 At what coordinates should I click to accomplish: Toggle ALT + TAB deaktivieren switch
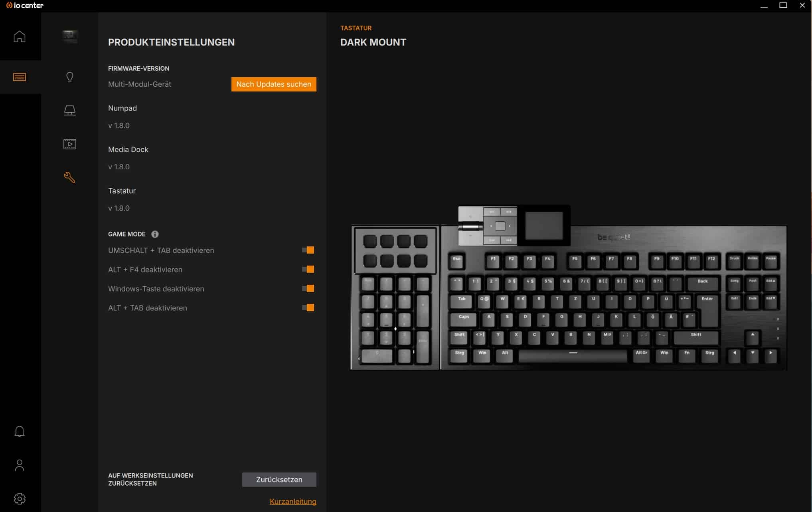tap(308, 308)
